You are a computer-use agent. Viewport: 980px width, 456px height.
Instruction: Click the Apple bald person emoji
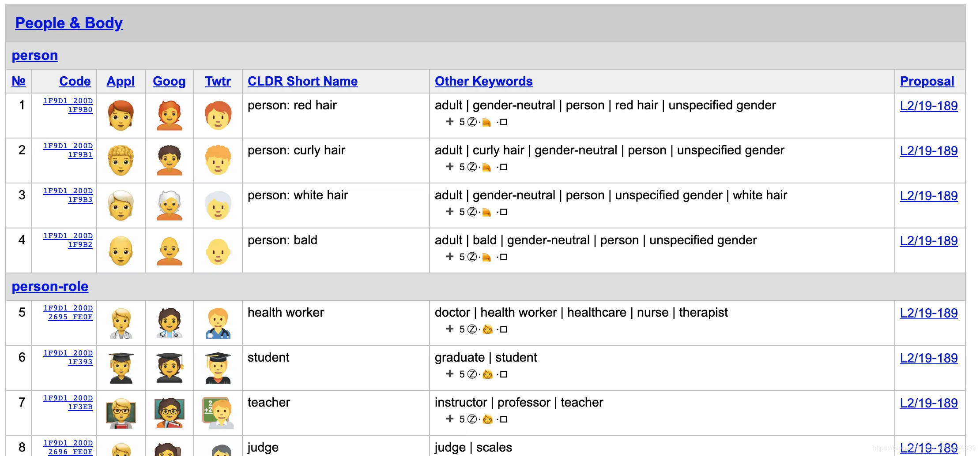121,250
